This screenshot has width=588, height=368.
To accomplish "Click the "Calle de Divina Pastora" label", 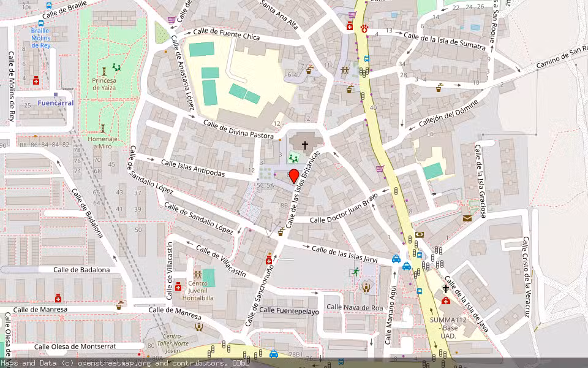I will [x=238, y=129].
